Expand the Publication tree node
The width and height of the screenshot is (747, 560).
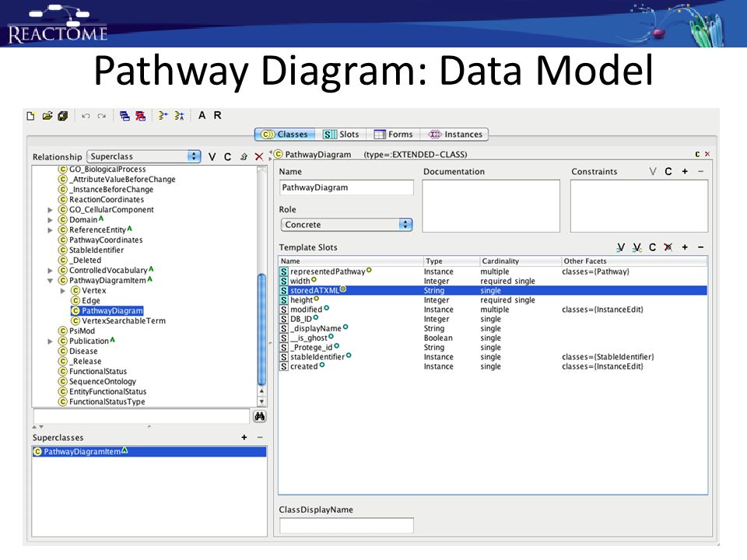[x=50, y=341]
